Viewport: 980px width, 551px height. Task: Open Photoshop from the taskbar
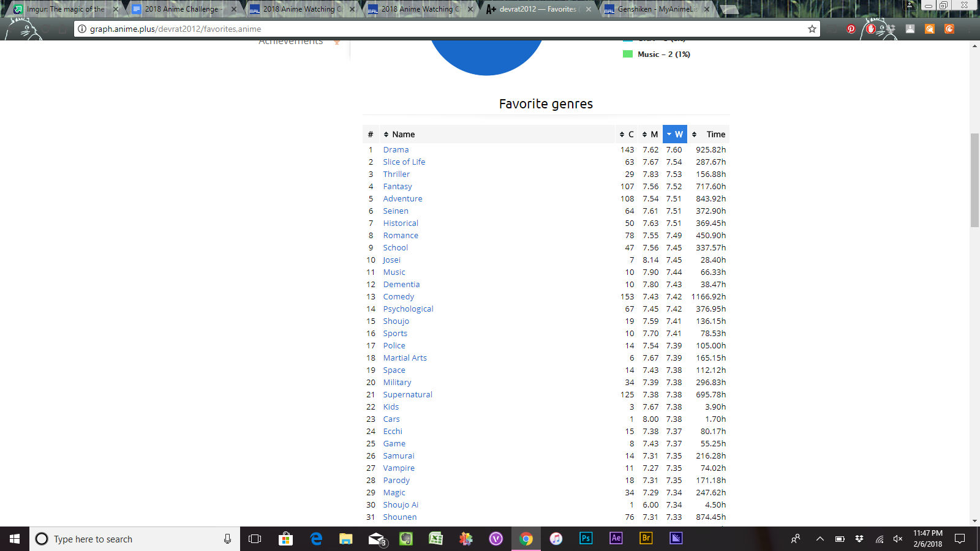tap(586, 539)
